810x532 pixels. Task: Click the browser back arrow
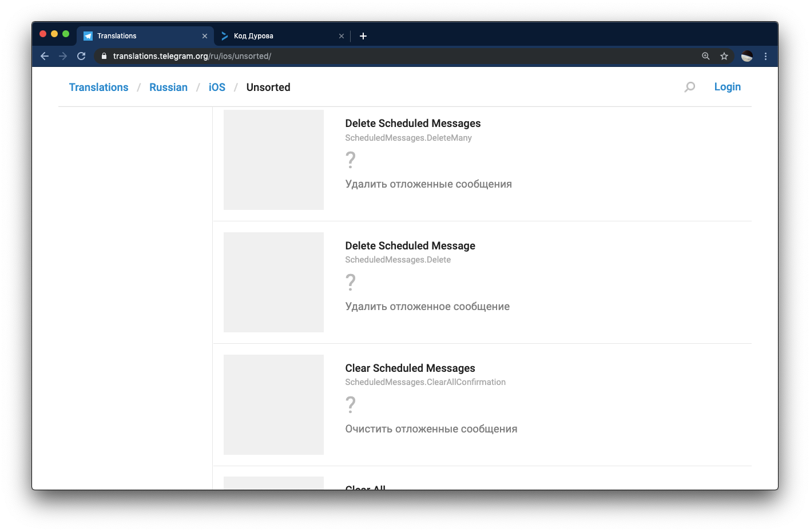point(45,56)
